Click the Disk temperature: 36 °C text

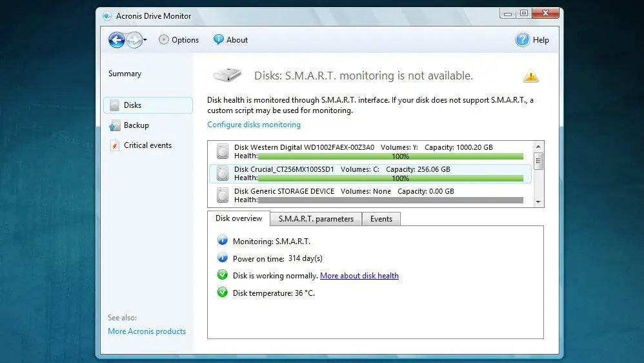pos(274,293)
